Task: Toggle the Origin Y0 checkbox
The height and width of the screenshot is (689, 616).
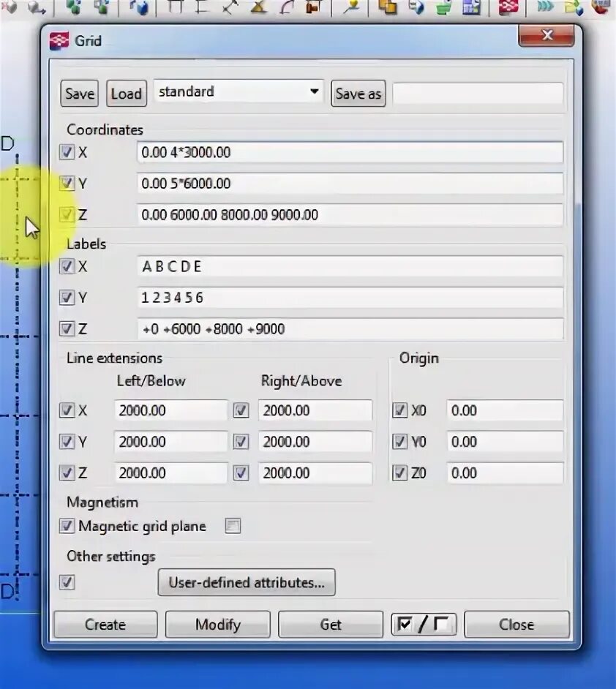Action: click(x=400, y=442)
